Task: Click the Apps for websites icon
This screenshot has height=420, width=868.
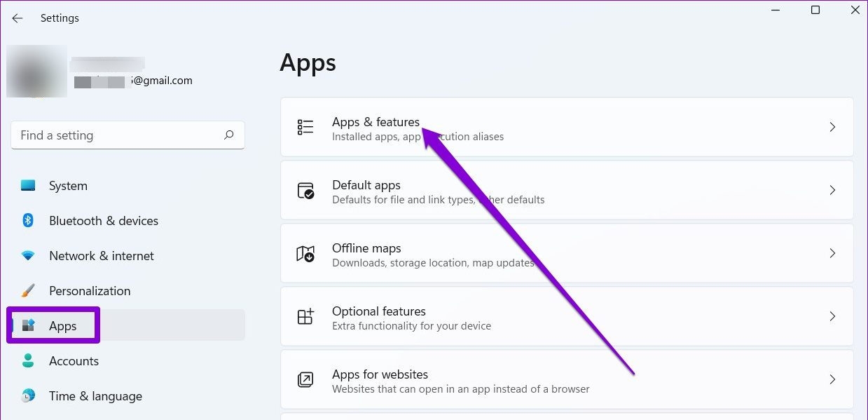Action: [x=305, y=379]
